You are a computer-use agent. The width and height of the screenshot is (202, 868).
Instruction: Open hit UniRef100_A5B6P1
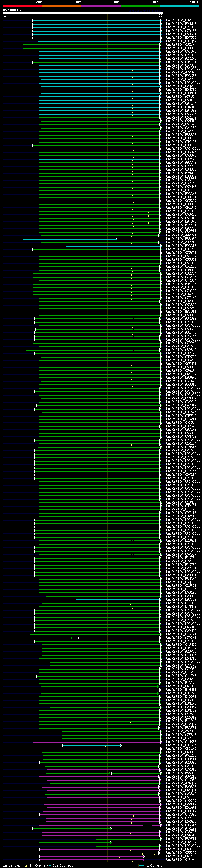(181, 34)
